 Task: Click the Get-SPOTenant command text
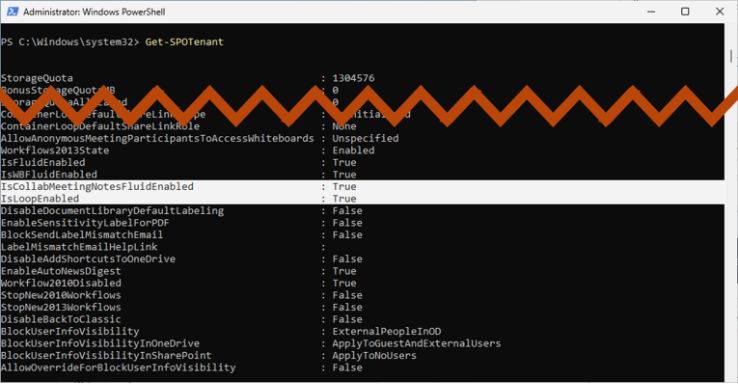pyautogui.click(x=184, y=42)
